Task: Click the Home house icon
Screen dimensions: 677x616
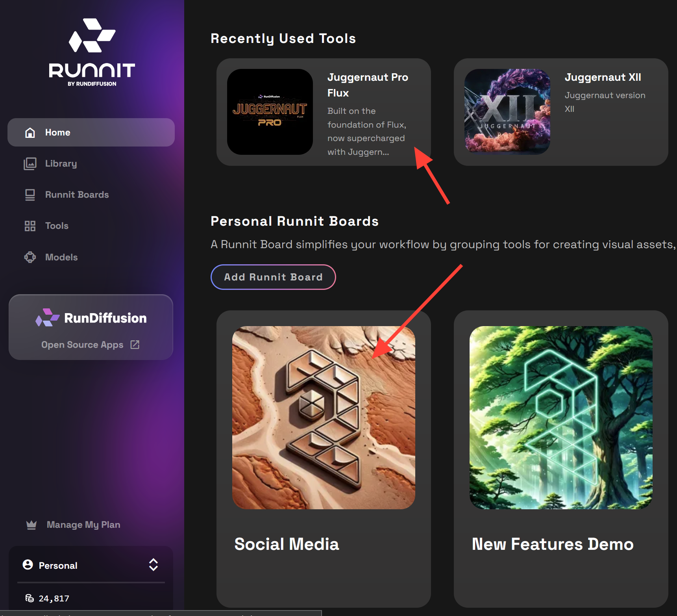Action: coord(30,133)
